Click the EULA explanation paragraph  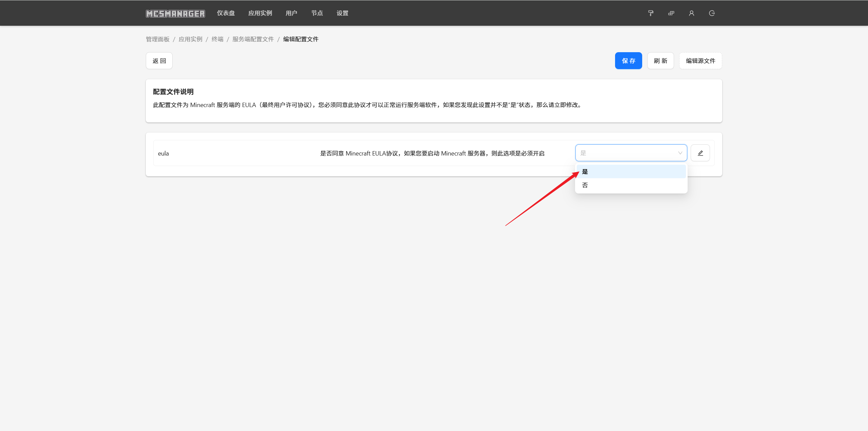[368, 105]
